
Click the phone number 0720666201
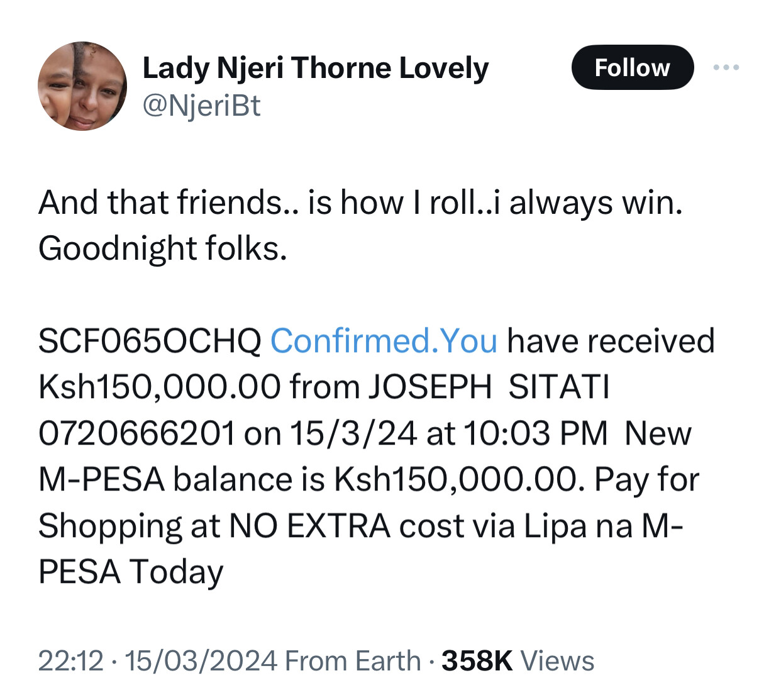click(x=136, y=433)
